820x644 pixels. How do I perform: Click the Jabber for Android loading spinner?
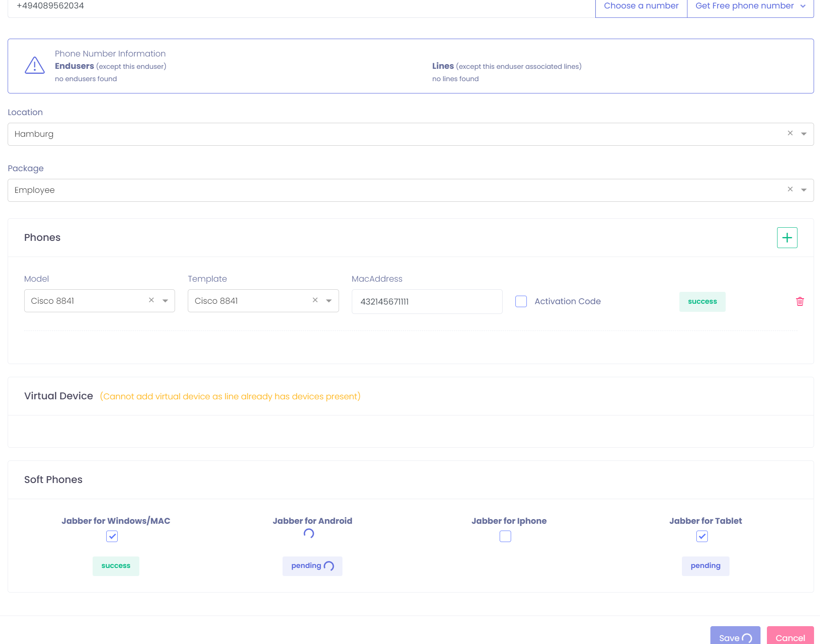(x=309, y=534)
